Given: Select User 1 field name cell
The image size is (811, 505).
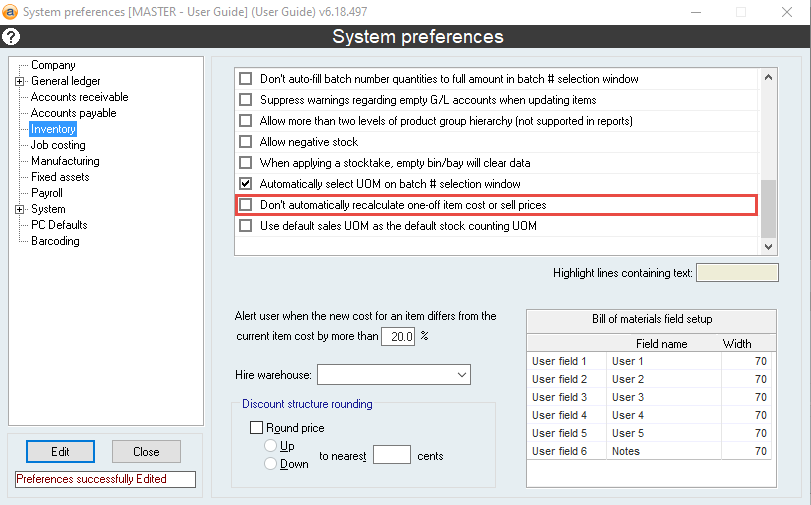Looking at the screenshot, I should coord(664,361).
